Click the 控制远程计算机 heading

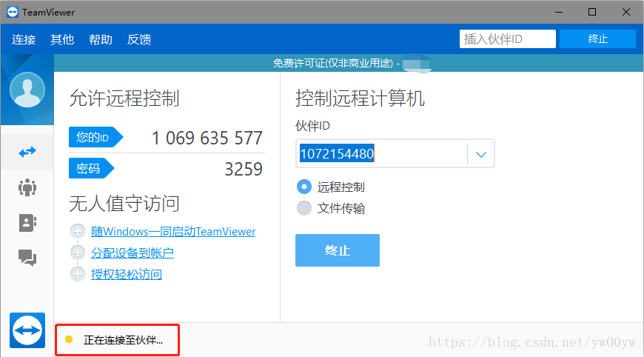[360, 99]
